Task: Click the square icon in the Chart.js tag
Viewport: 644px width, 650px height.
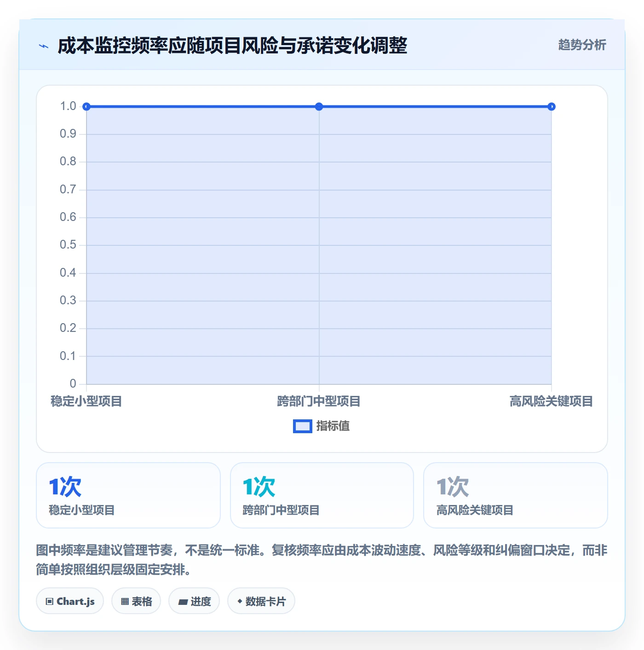Action: point(50,601)
